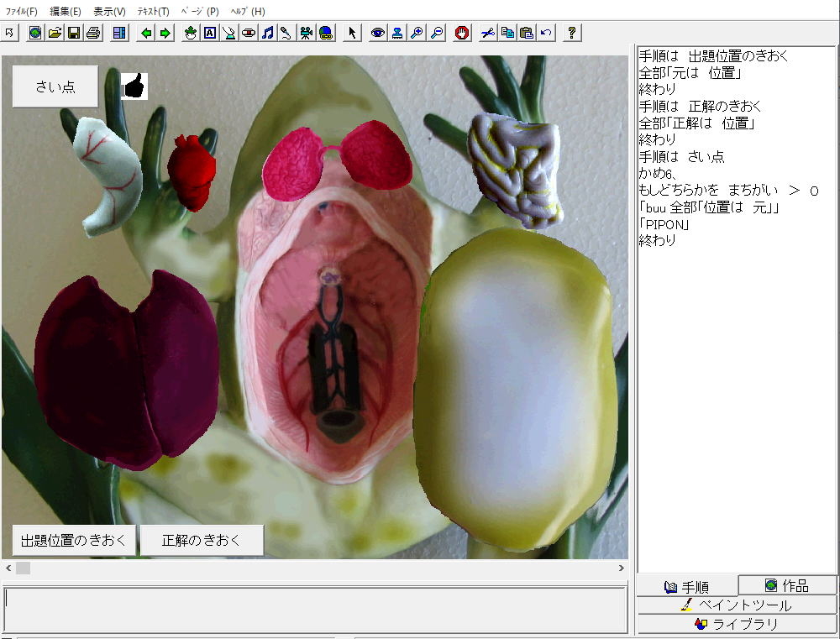This screenshot has height=639, width=840.
Task: Click the open folder icon in toolbar
Action: point(55,33)
